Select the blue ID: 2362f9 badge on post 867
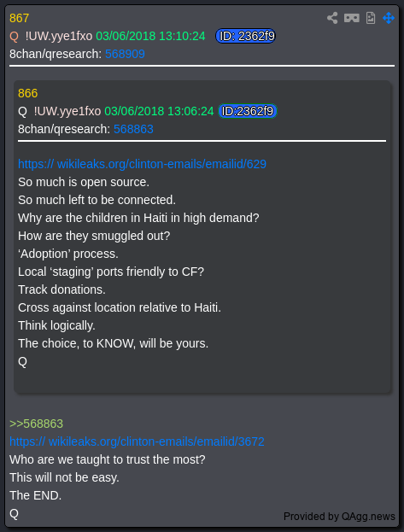This screenshot has height=532, width=404. point(245,36)
